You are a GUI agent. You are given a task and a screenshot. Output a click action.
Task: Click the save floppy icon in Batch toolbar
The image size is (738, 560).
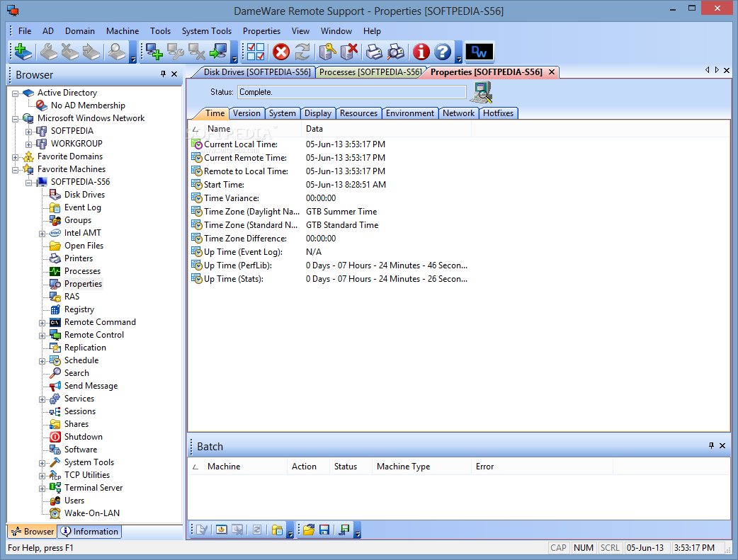coord(324,530)
